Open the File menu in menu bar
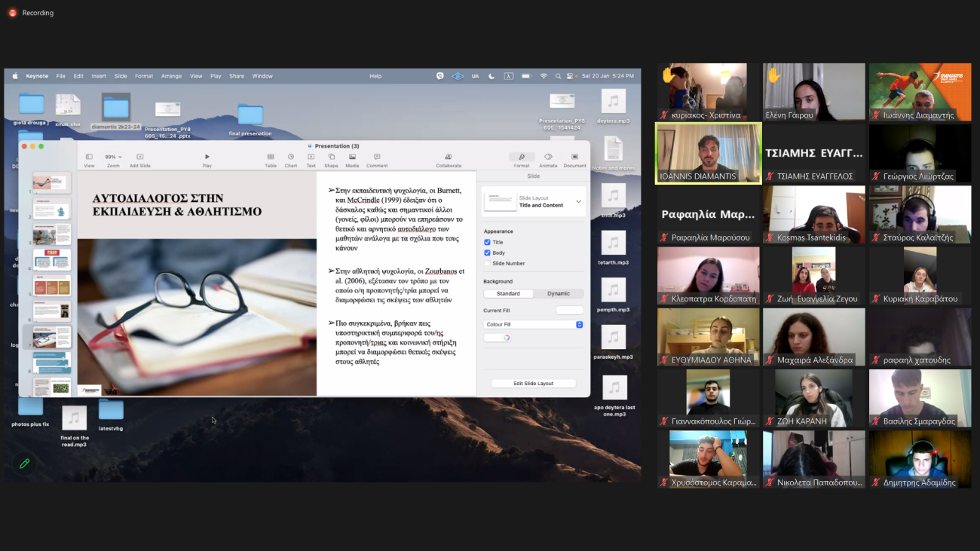Screen dimensions: 980x551 coord(61,76)
